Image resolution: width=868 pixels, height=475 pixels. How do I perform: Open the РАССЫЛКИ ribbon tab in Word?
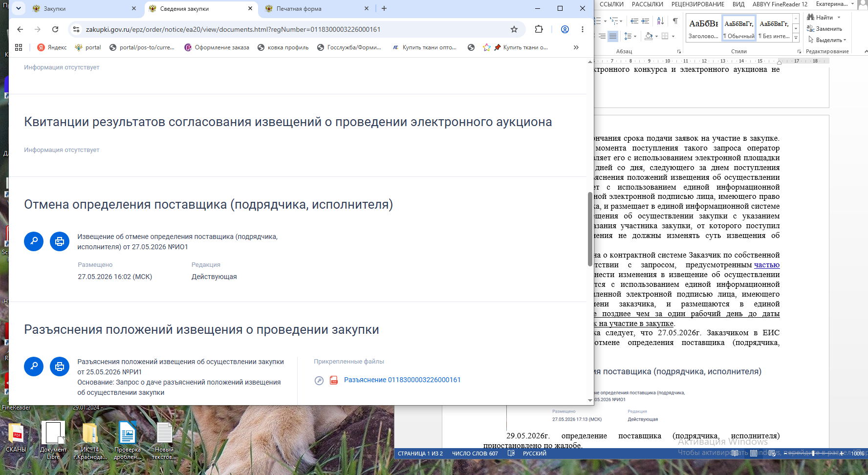648,4
